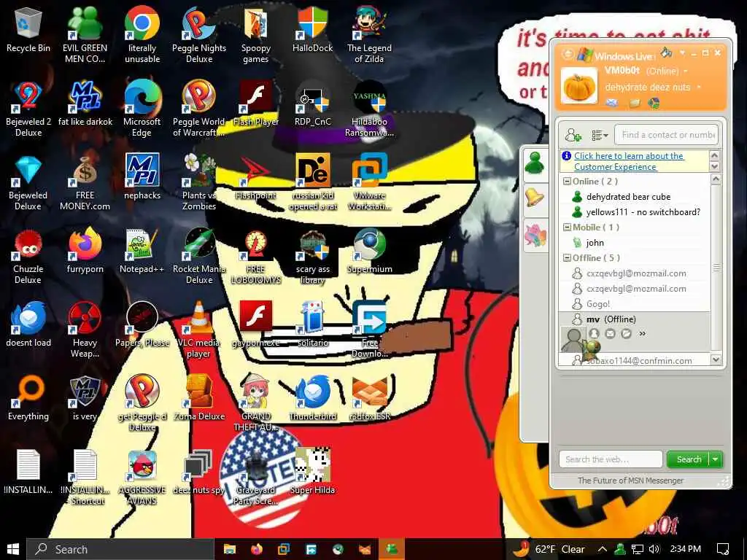Show more actions chevron for mv
The width and height of the screenshot is (747, 560).
[642, 334]
